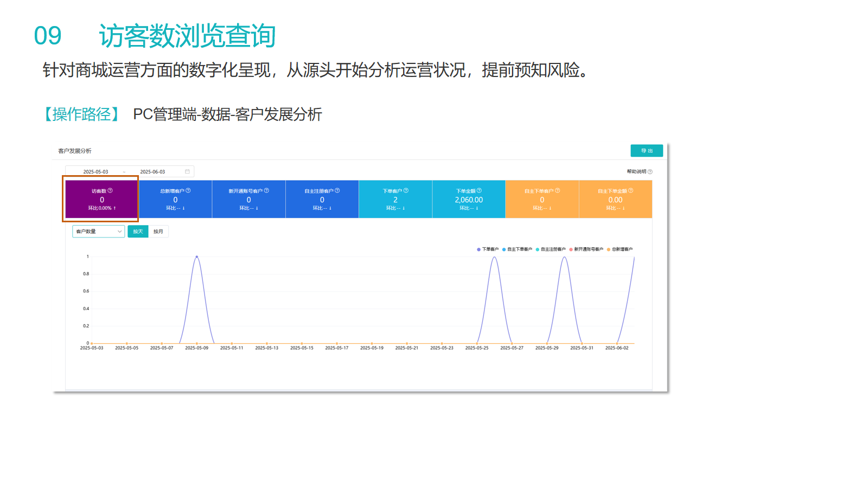Screen dimensions: 868x488
Task: Click the start date 2025-05-03 field
Action: click(x=95, y=171)
